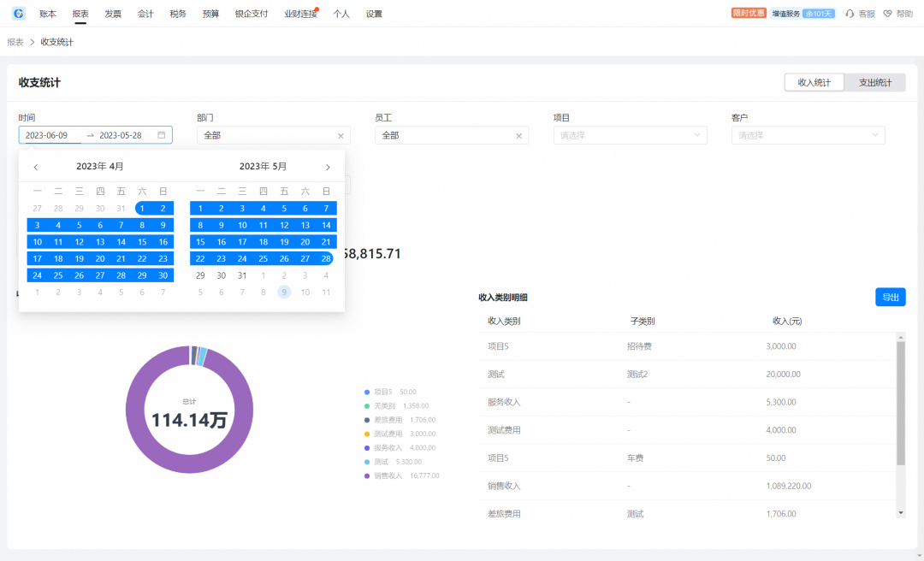Click the 导出 export button
Viewport: 924px width, 561px height.
click(890, 297)
